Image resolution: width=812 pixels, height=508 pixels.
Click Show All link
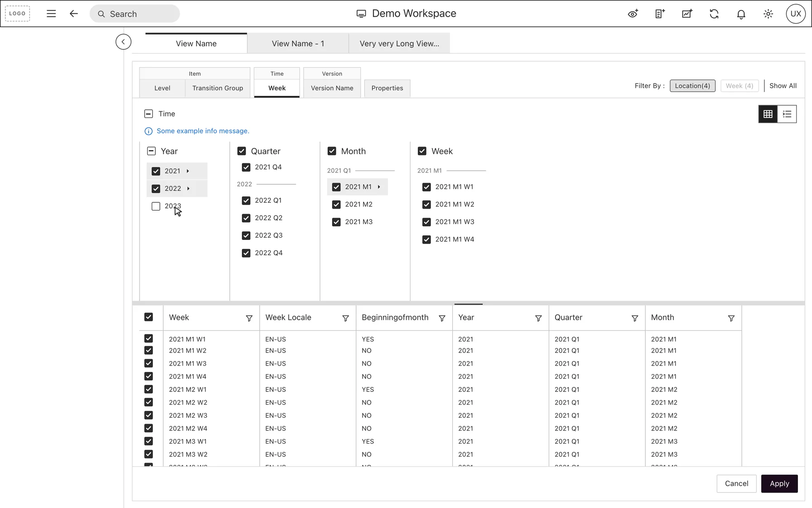click(x=783, y=86)
